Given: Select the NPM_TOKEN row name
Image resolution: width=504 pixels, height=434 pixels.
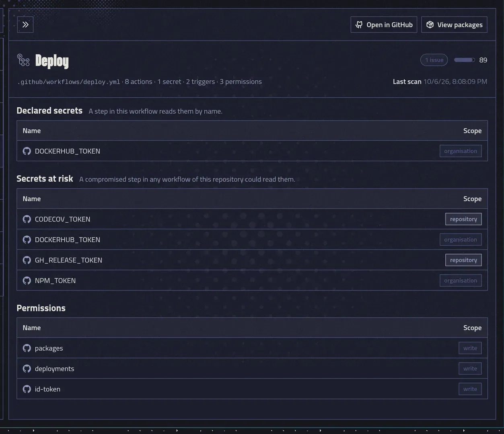Looking at the screenshot, I should (x=55, y=280).
